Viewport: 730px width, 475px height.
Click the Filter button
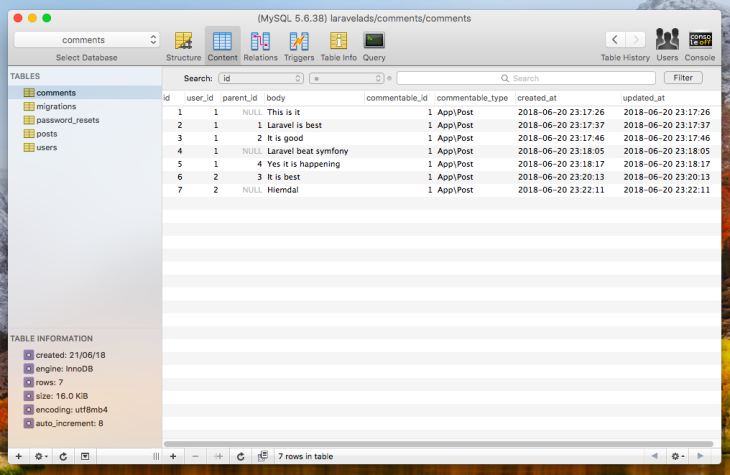pyautogui.click(x=683, y=78)
